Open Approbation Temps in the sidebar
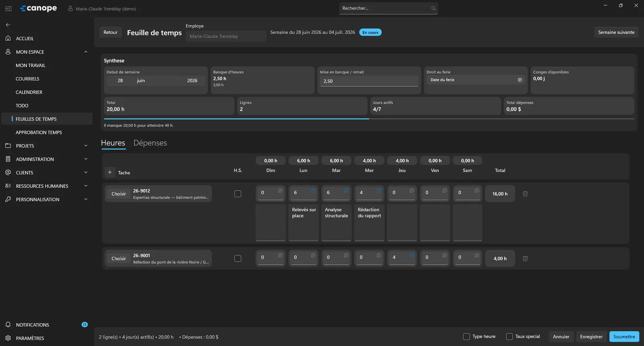644x346 pixels. click(39, 132)
